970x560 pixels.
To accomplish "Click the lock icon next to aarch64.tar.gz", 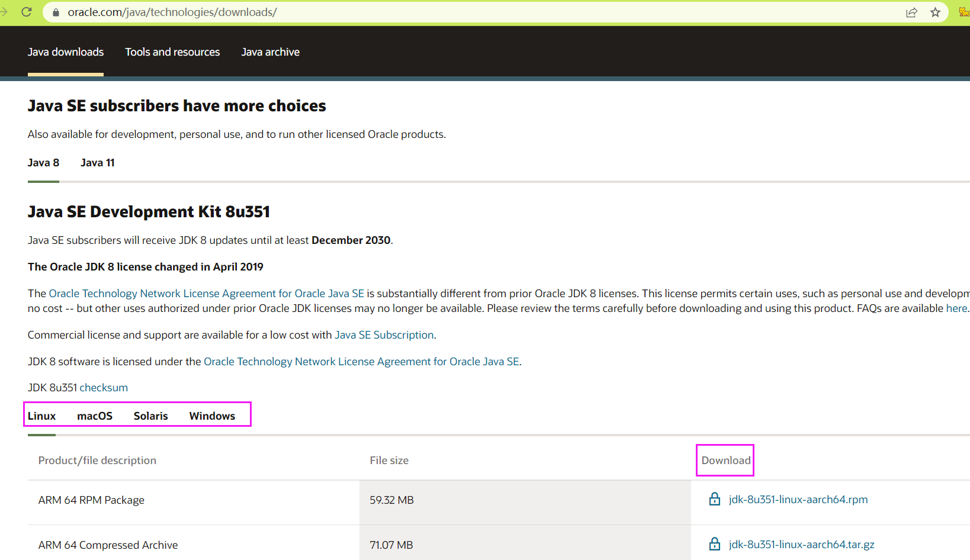I will 714,544.
